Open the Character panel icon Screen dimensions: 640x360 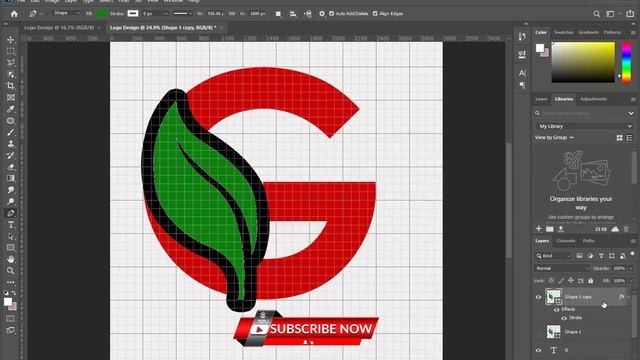[522, 73]
